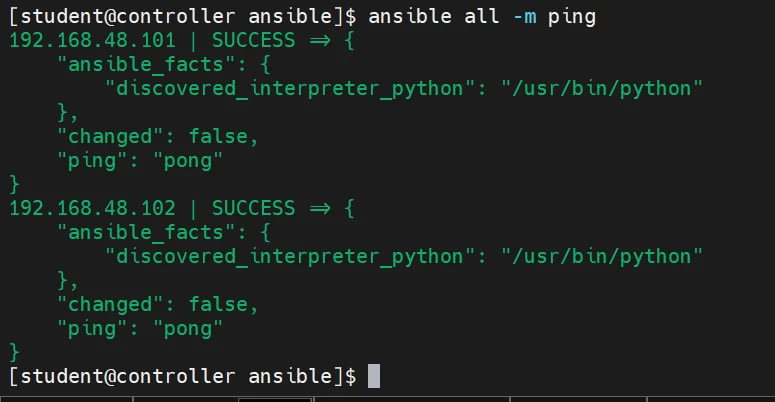Viewport: 775px width, 402px height.
Task: Click the first "pong" response value
Action: [x=188, y=161]
